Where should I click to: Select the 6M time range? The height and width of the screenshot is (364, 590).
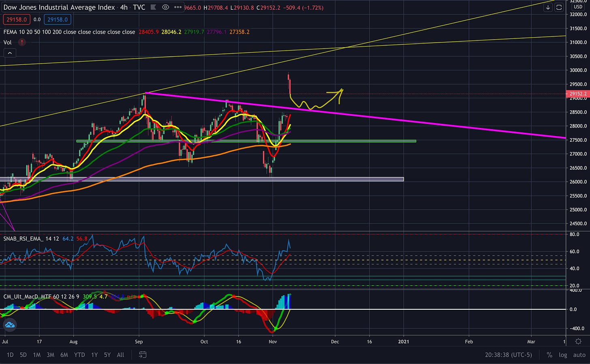(64, 355)
